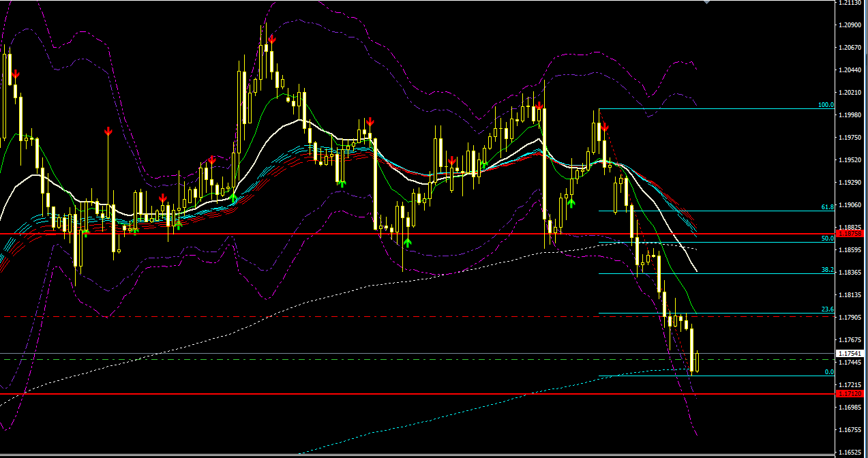Click the 1.19290 price scale value

click(850, 183)
